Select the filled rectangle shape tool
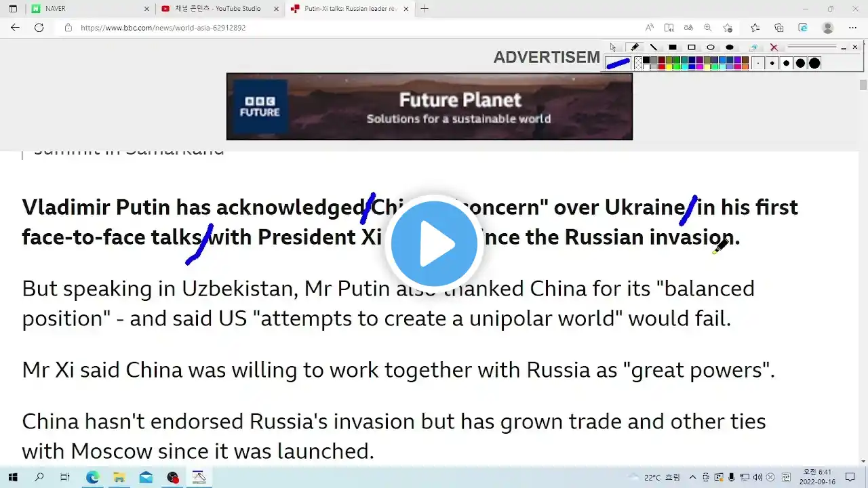868x488 pixels. point(673,47)
